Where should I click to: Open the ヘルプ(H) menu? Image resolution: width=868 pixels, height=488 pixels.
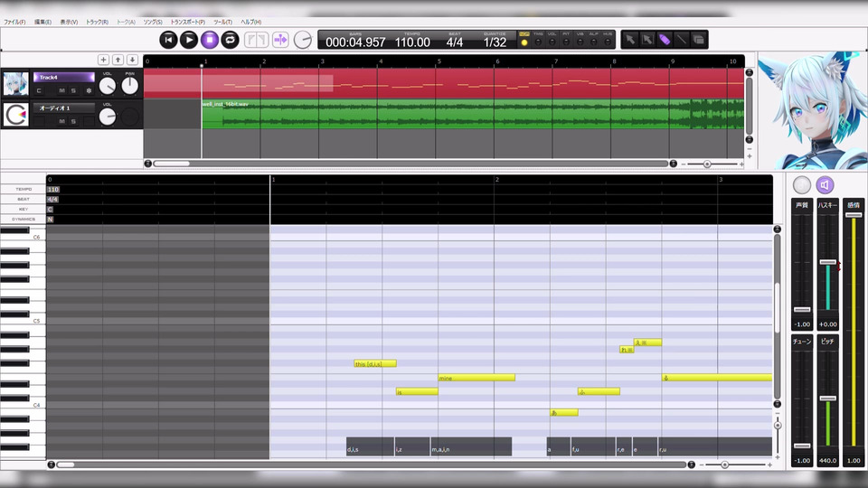250,22
